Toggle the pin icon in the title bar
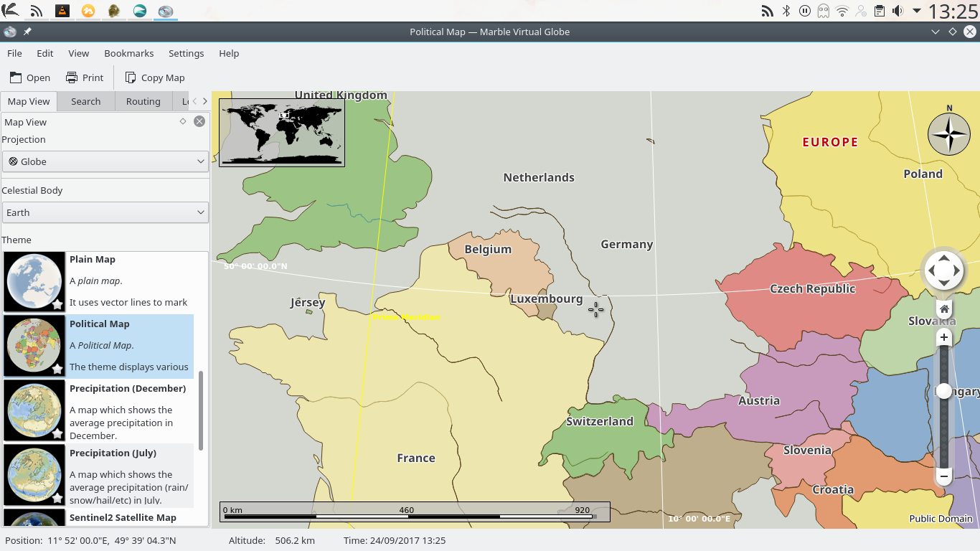 tap(27, 32)
